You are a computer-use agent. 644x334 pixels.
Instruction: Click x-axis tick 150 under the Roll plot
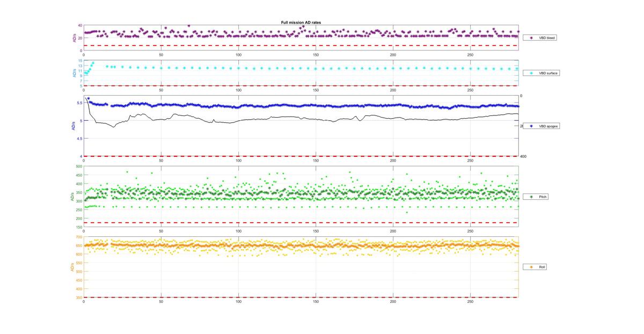(x=316, y=301)
